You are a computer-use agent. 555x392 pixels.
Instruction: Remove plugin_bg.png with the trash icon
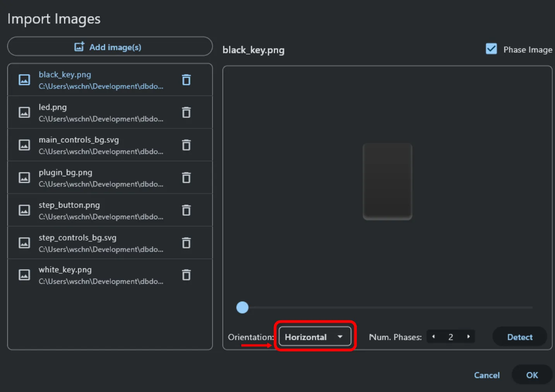pos(186,177)
